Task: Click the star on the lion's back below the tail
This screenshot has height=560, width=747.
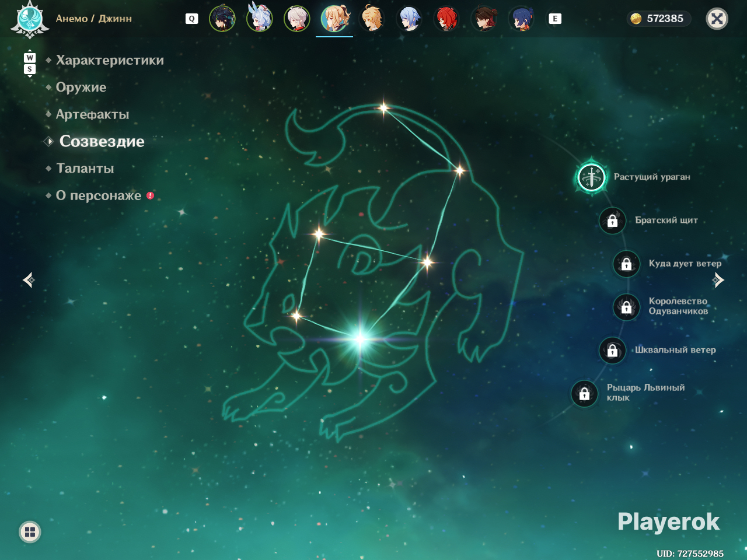Action: [x=460, y=170]
